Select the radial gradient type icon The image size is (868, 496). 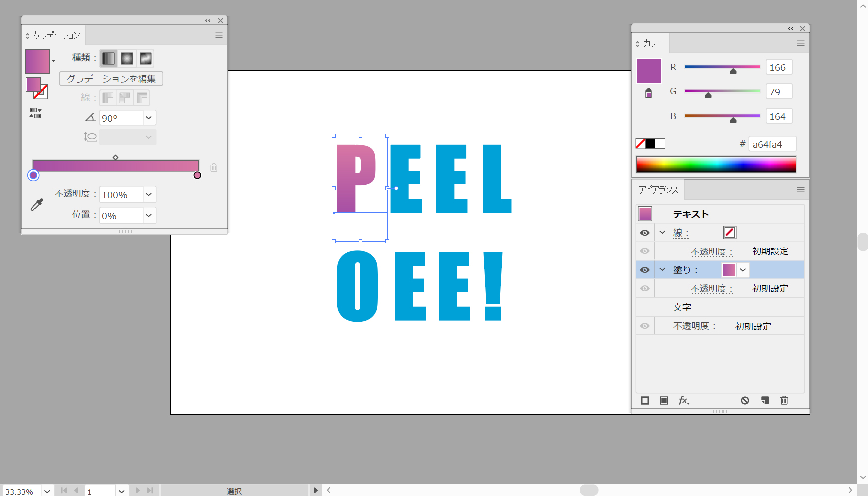127,58
